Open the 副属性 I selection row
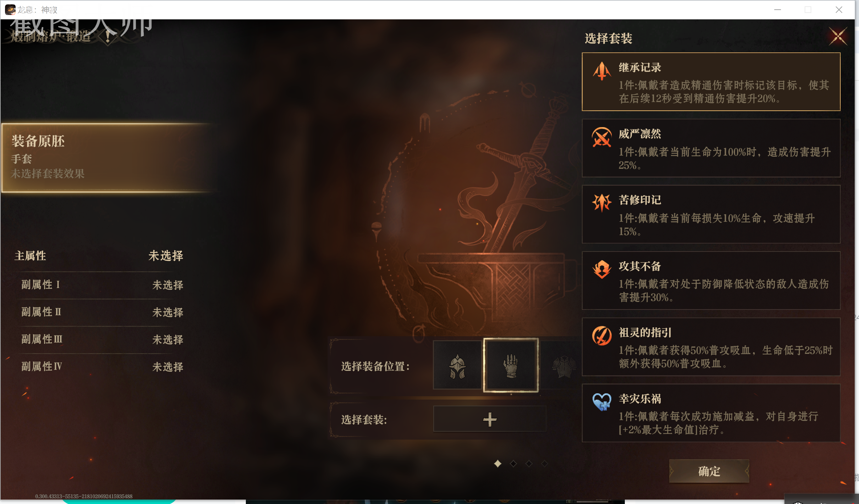The width and height of the screenshot is (859, 504). click(102, 285)
